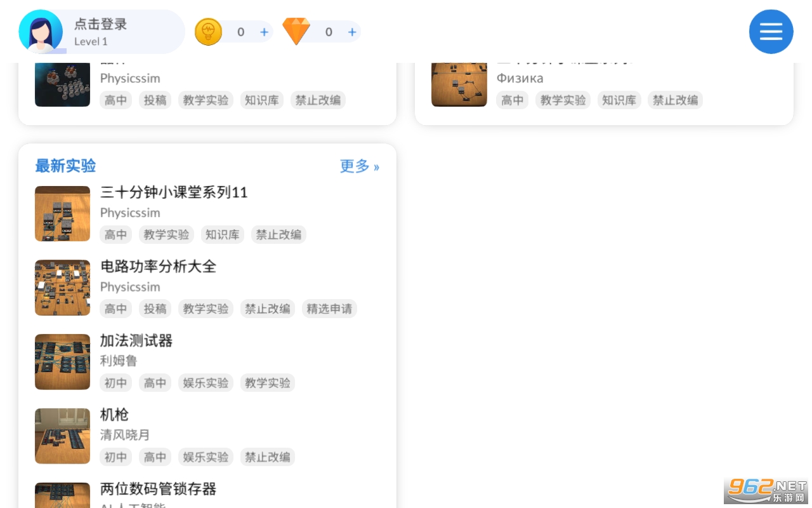Select 教学实验 tag of 加法测试器
The height and width of the screenshot is (508, 812).
click(268, 383)
